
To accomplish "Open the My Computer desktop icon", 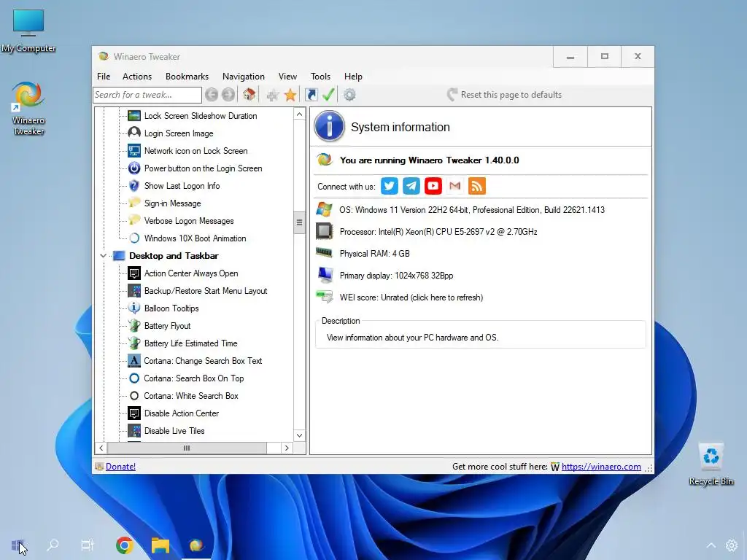I will click(28, 31).
